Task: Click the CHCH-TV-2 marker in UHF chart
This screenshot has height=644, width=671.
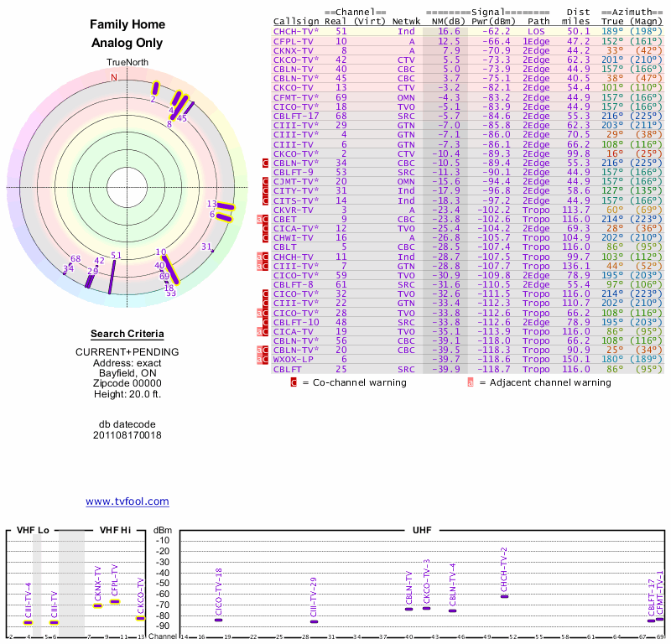Action: point(505,596)
